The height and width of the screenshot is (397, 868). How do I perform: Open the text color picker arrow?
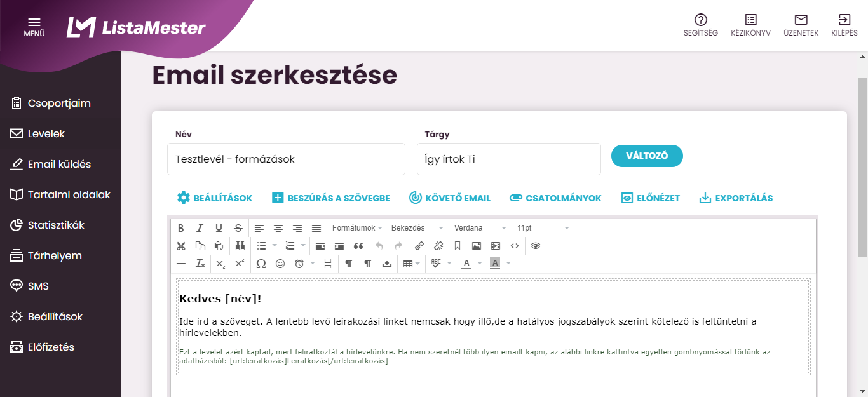point(480,264)
